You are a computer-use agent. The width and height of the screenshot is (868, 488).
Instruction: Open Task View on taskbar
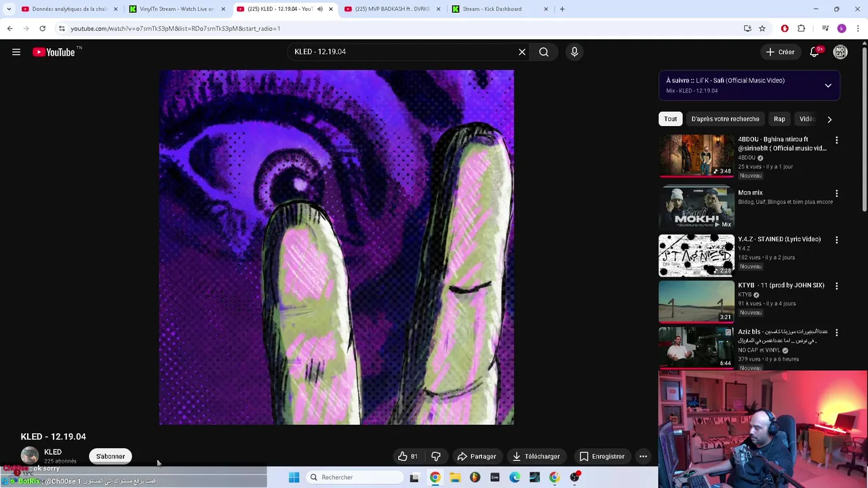(414, 477)
